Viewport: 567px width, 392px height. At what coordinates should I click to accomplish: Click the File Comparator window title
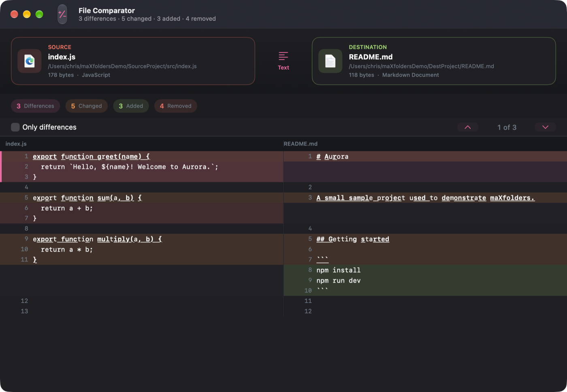point(107,11)
